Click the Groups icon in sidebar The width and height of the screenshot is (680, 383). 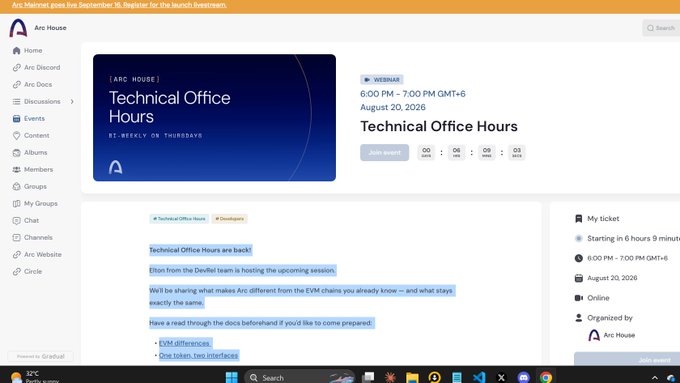tap(16, 186)
